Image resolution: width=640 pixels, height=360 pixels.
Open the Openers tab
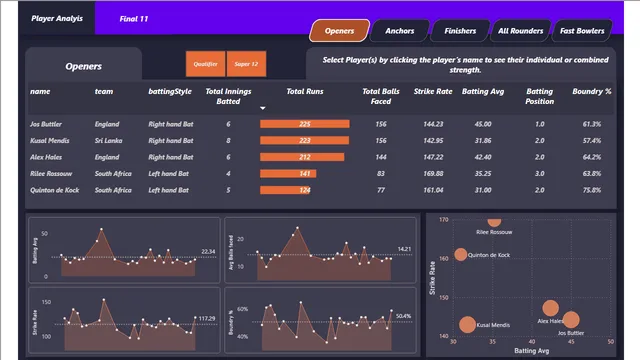[x=339, y=31]
